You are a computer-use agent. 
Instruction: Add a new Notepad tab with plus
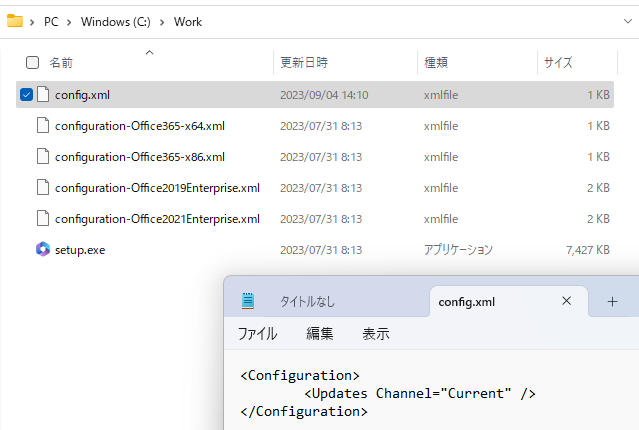point(612,302)
